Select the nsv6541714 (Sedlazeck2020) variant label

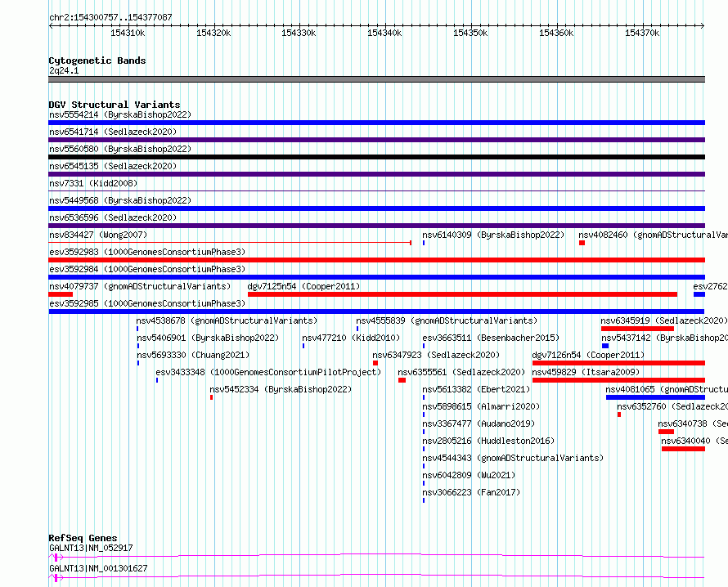(x=113, y=132)
